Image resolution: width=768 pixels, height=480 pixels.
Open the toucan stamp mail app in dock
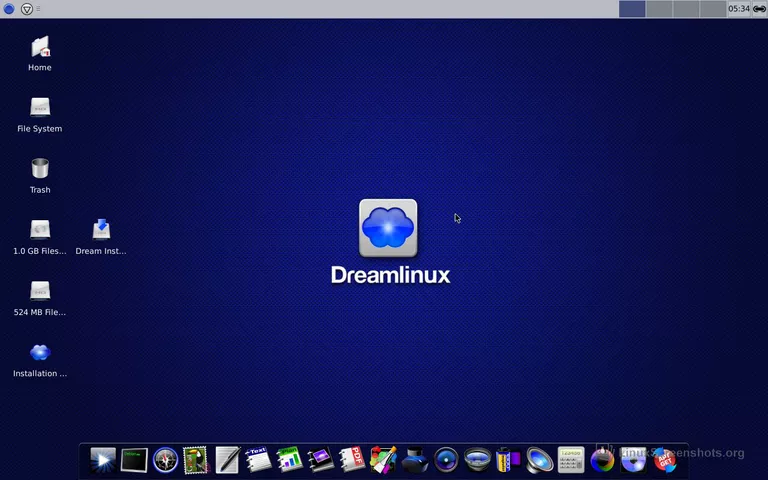[195, 460]
